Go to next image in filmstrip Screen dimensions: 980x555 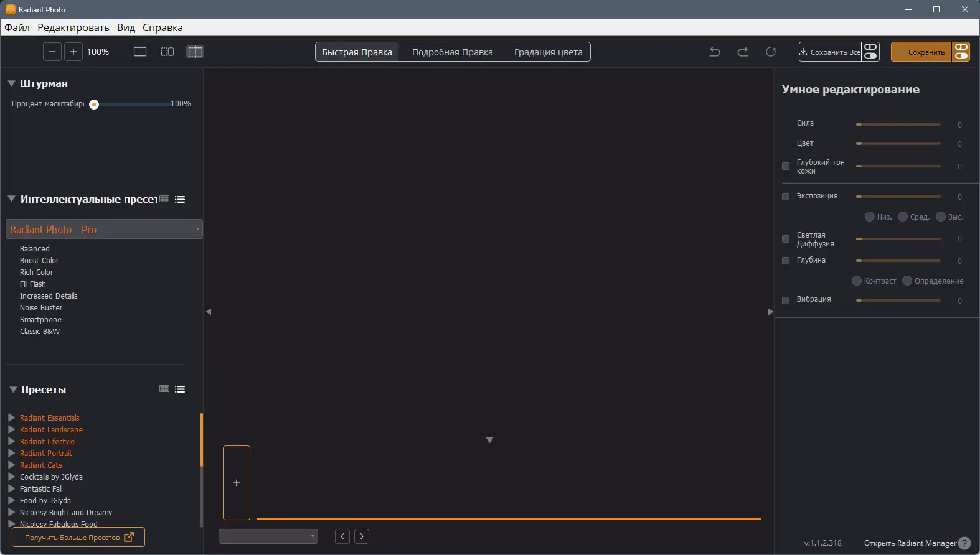click(362, 536)
